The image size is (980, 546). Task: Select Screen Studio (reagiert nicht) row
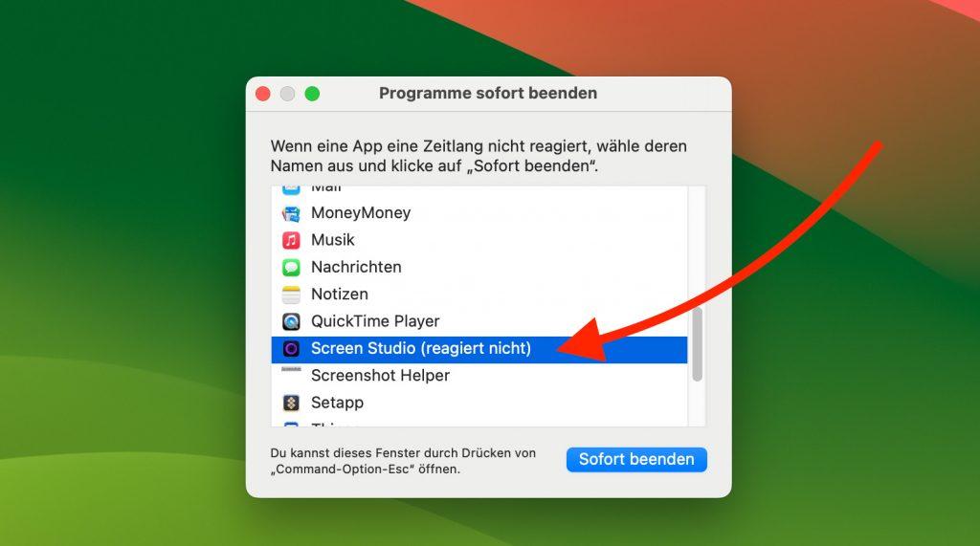[479, 349]
